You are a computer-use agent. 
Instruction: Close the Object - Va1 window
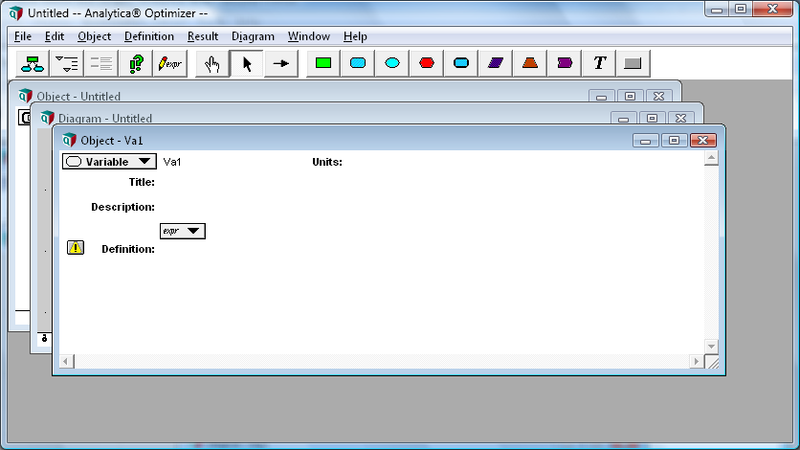tap(703, 140)
